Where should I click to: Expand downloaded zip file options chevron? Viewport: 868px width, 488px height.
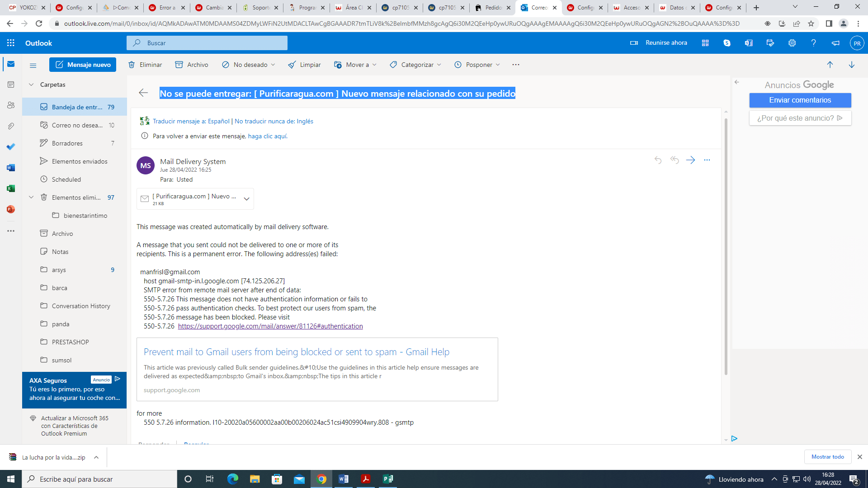point(96,457)
